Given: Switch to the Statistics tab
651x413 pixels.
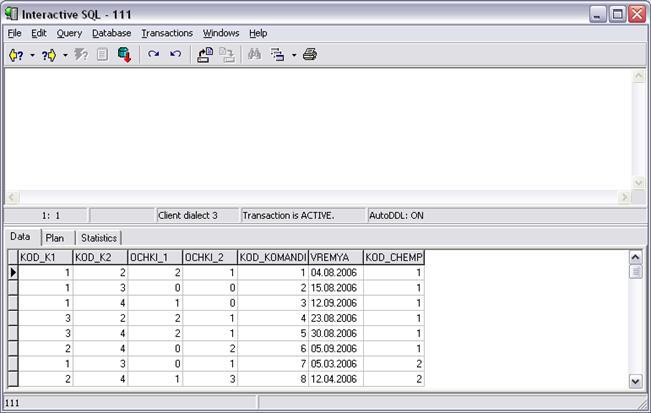Looking at the screenshot, I should 98,238.
